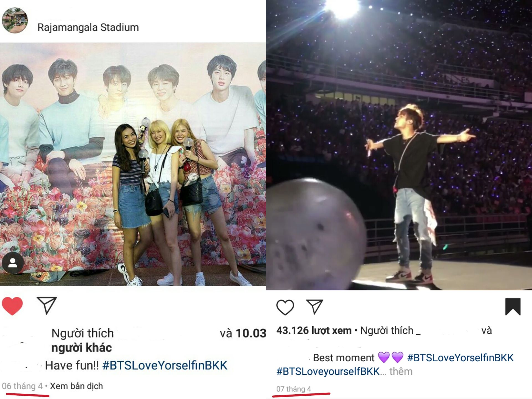This screenshot has width=532, height=399.
Task: View the list of likers "người khác"
Action: coord(82,347)
